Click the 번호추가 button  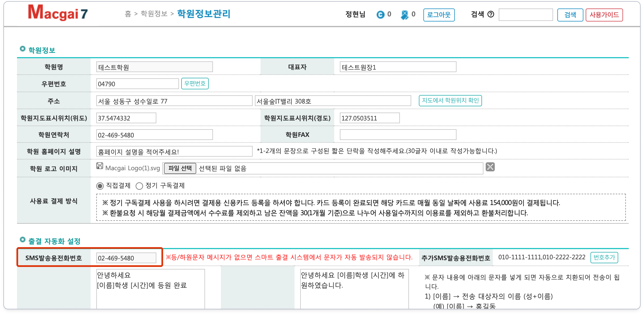click(604, 258)
